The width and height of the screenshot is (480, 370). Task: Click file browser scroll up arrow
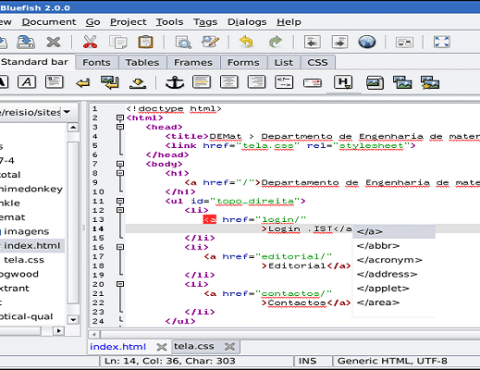[73, 127]
